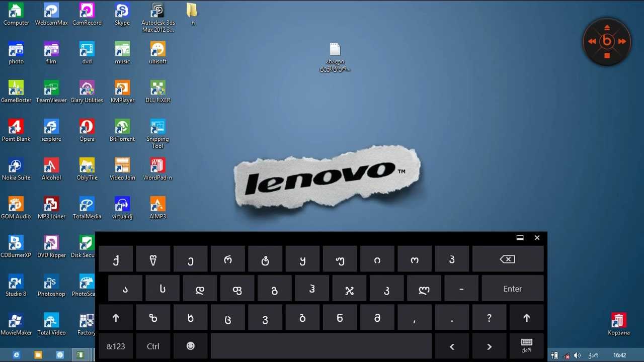644x362 pixels.
Task: Select the Snipping Tool shortcut
Action: [158, 134]
